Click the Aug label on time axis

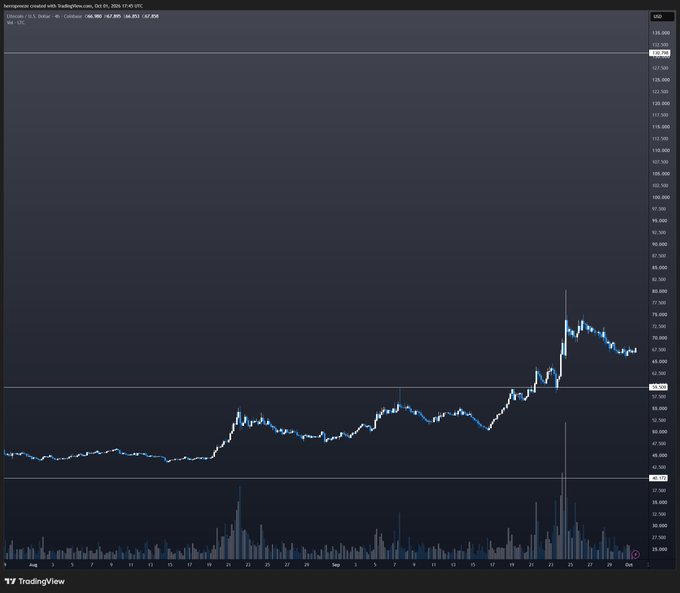tap(33, 565)
